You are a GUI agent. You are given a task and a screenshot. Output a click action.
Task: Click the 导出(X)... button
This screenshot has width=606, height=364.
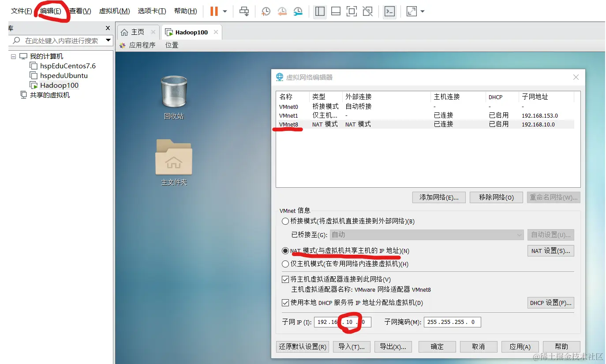point(393,347)
